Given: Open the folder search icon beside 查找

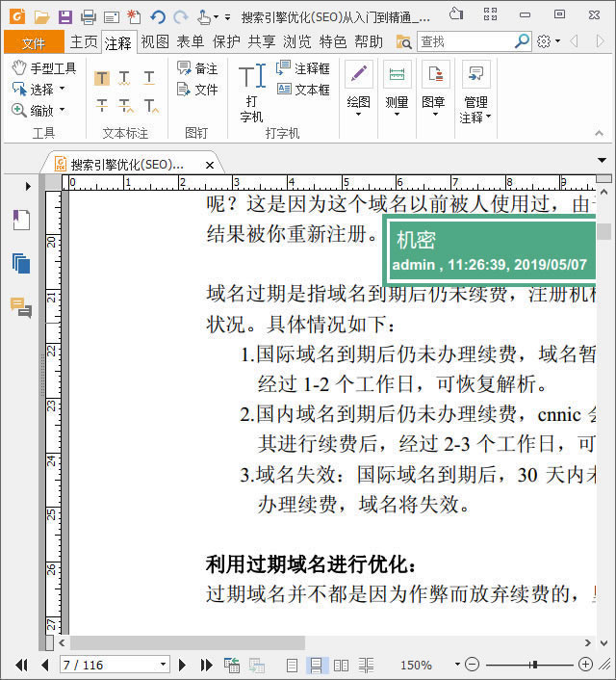Looking at the screenshot, I should (403, 42).
